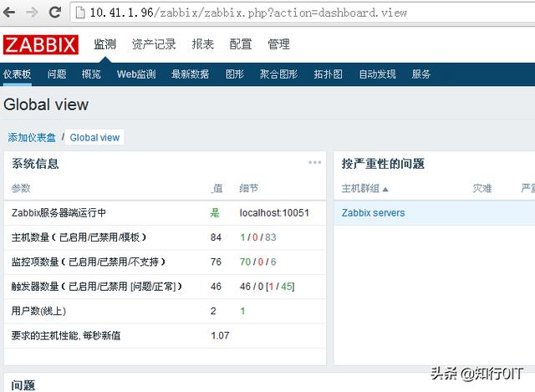This screenshot has height=392, width=535.
Task: Reload the page with the refresh icon
Action: coord(55,13)
